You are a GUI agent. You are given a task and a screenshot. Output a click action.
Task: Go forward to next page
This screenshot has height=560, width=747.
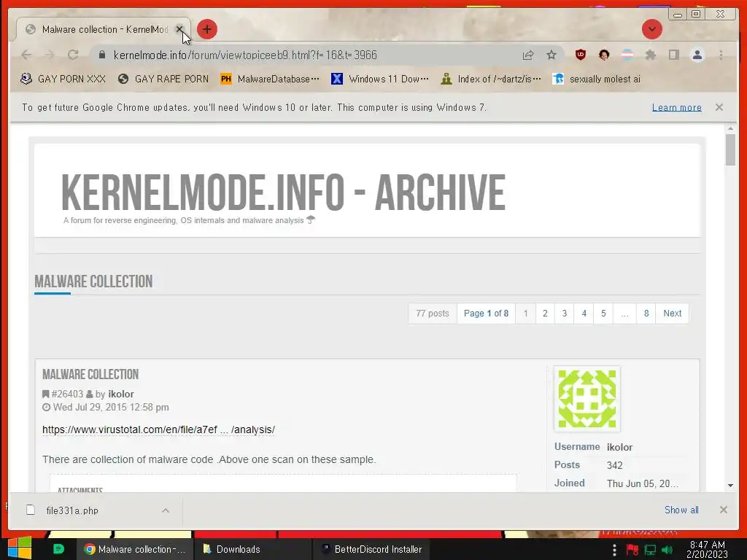(x=50, y=55)
